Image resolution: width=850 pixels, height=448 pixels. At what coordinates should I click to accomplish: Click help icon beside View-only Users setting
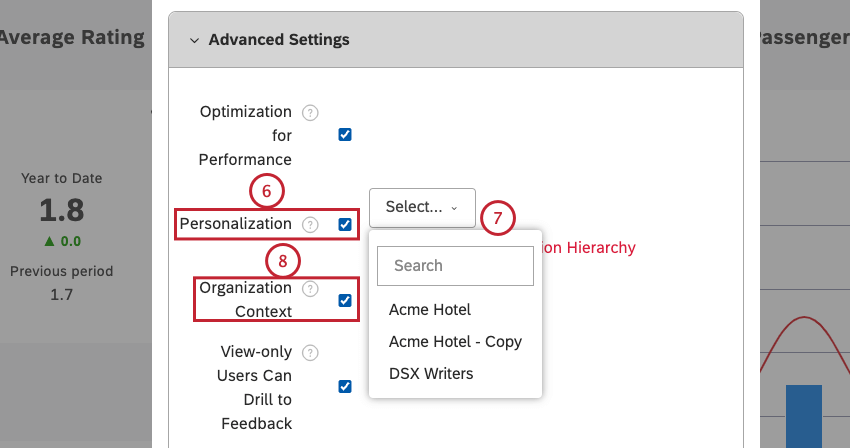(310, 352)
